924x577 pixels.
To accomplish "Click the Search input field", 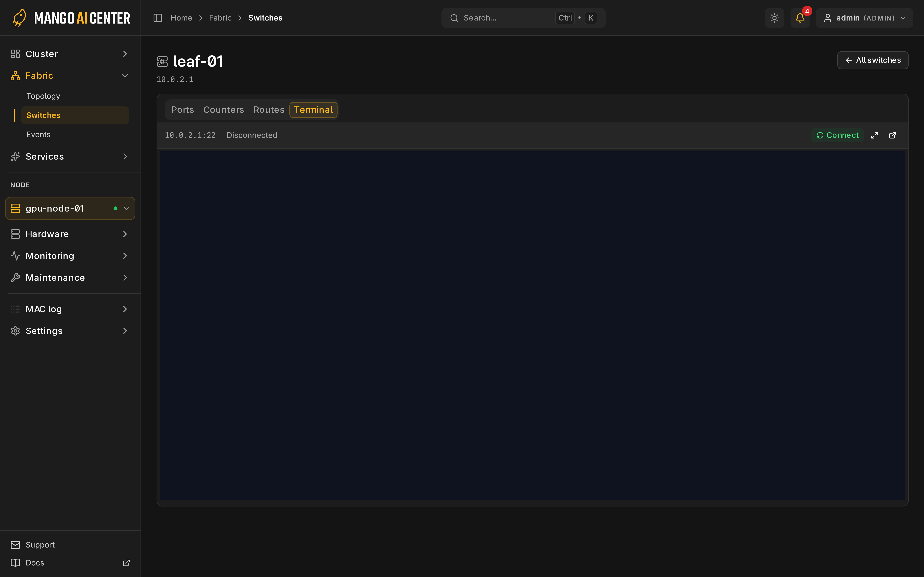I will click(523, 18).
